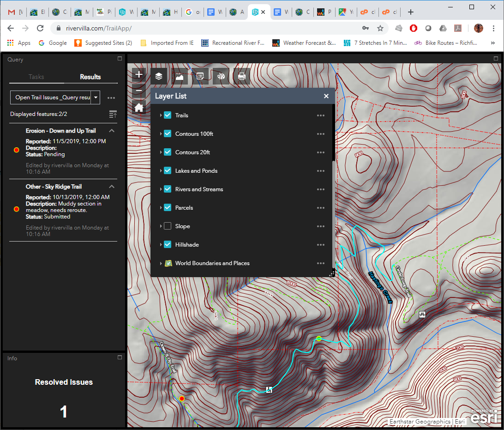This screenshot has height=430, width=504.
Task: Return to the default map extent with Home
Action: click(139, 108)
